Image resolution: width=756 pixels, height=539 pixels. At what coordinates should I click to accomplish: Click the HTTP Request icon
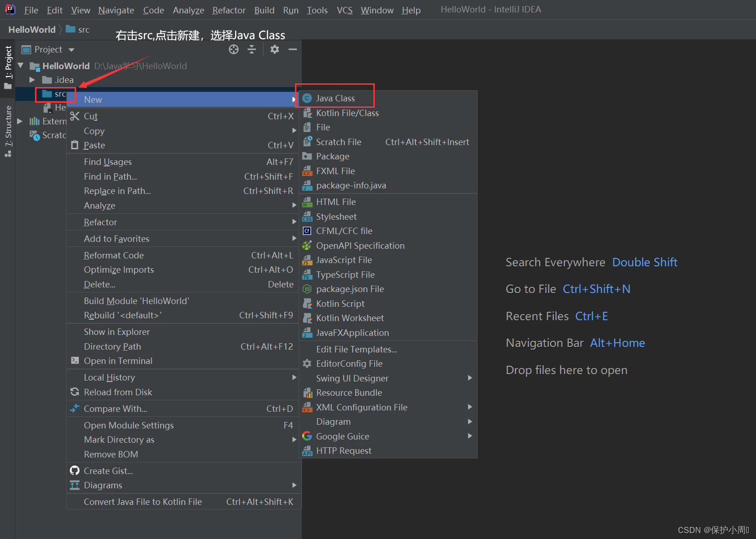[307, 451]
